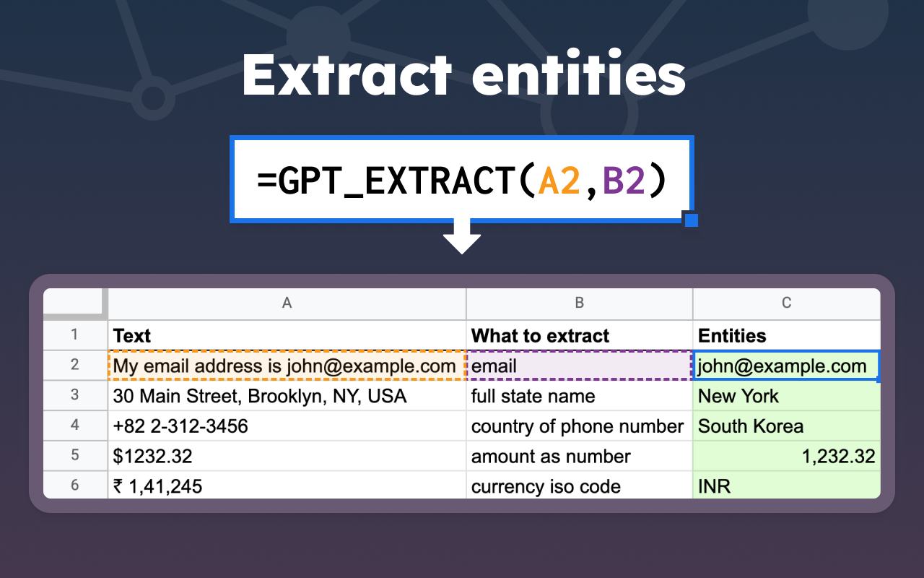Select column C header
The height and width of the screenshot is (578, 924).
click(787, 303)
